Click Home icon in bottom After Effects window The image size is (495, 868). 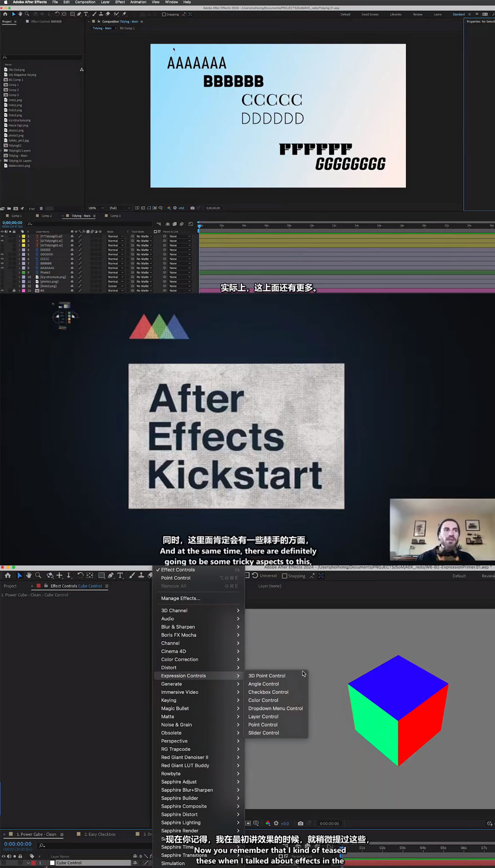coord(8,575)
